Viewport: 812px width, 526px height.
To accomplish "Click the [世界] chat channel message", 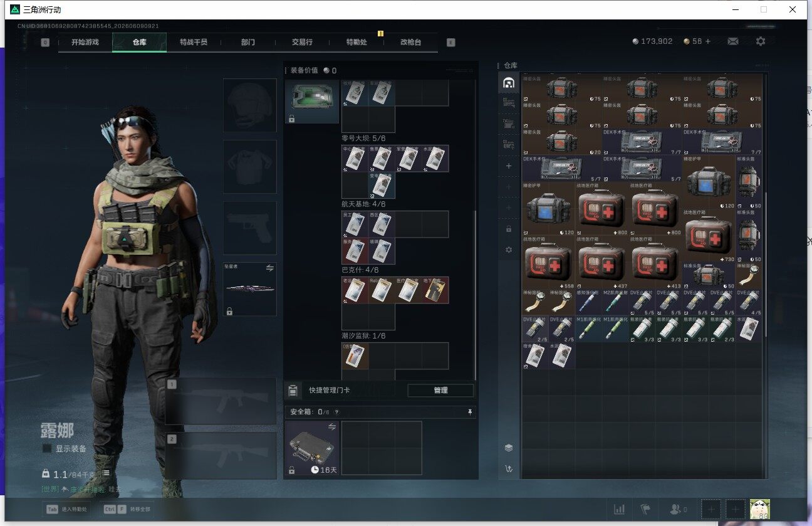I will coord(82,489).
